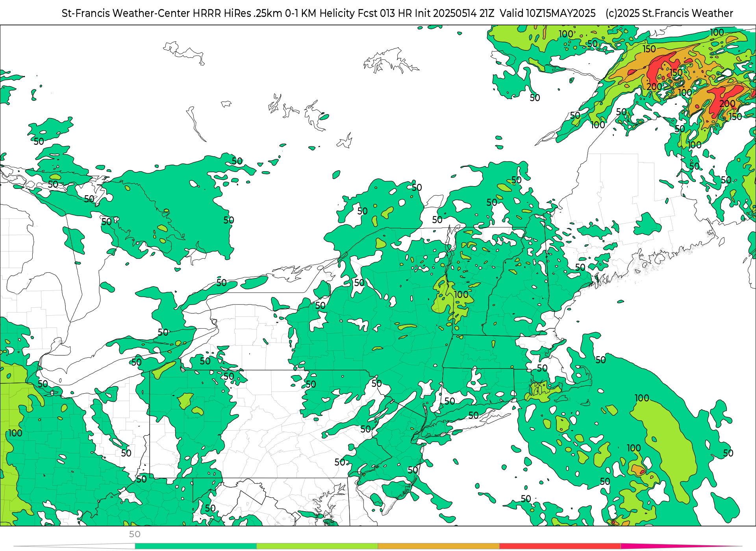The height and width of the screenshot is (551, 756).
Task: Click "HRRR HiRes .25km" in the title
Action: [237, 13]
